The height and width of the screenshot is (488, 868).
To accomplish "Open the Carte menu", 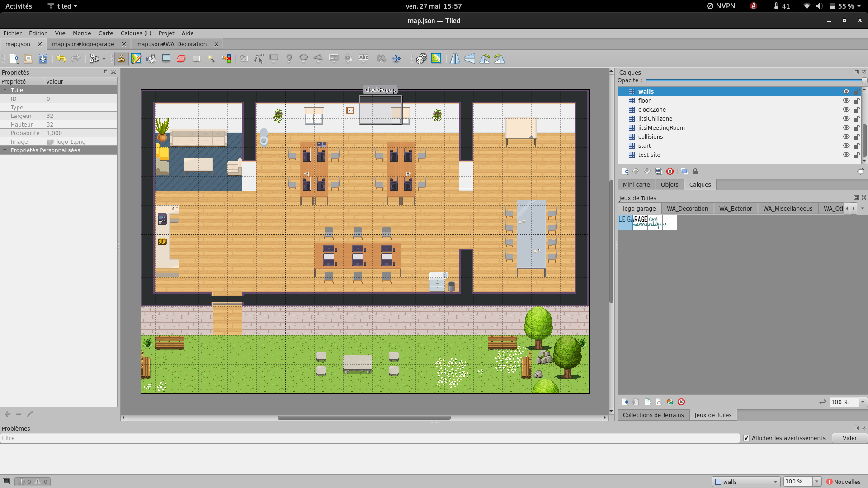I will 106,33.
